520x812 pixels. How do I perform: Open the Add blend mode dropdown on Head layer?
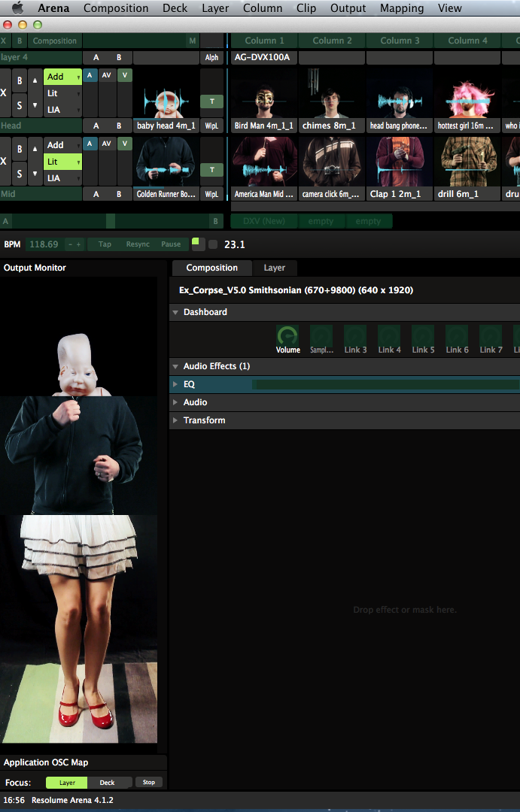point(62,77)
